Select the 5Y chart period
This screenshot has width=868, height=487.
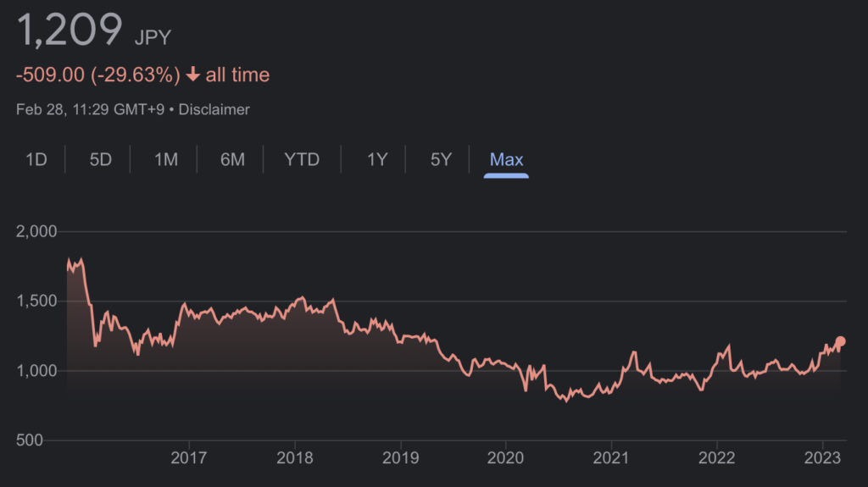coord(441,159)
